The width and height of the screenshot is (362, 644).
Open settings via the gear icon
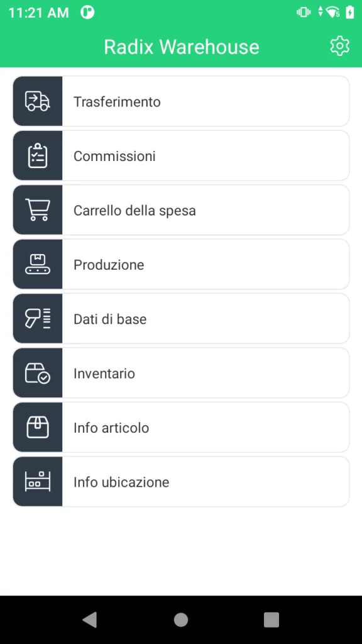pos(339,46)
